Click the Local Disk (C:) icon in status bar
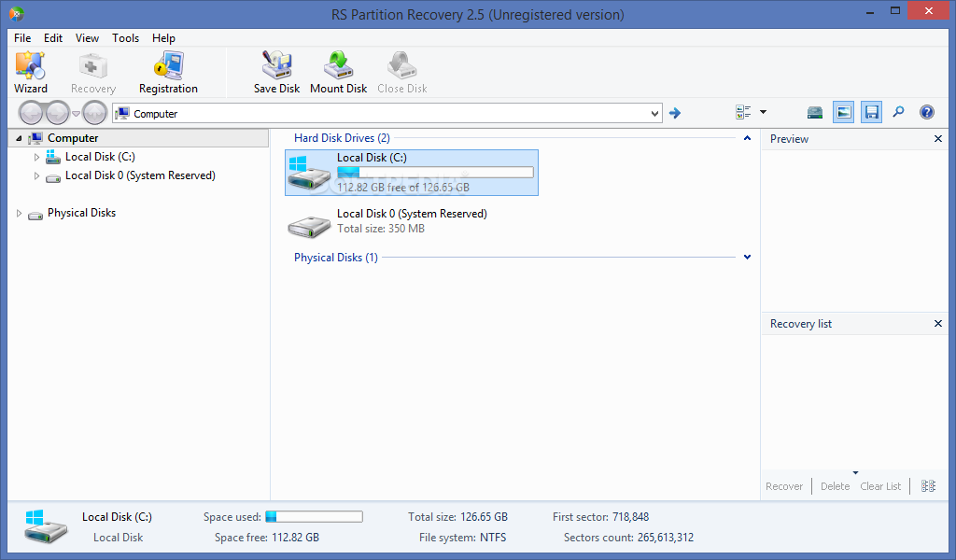This screenshot has height=560, width=956. point(46,526)
